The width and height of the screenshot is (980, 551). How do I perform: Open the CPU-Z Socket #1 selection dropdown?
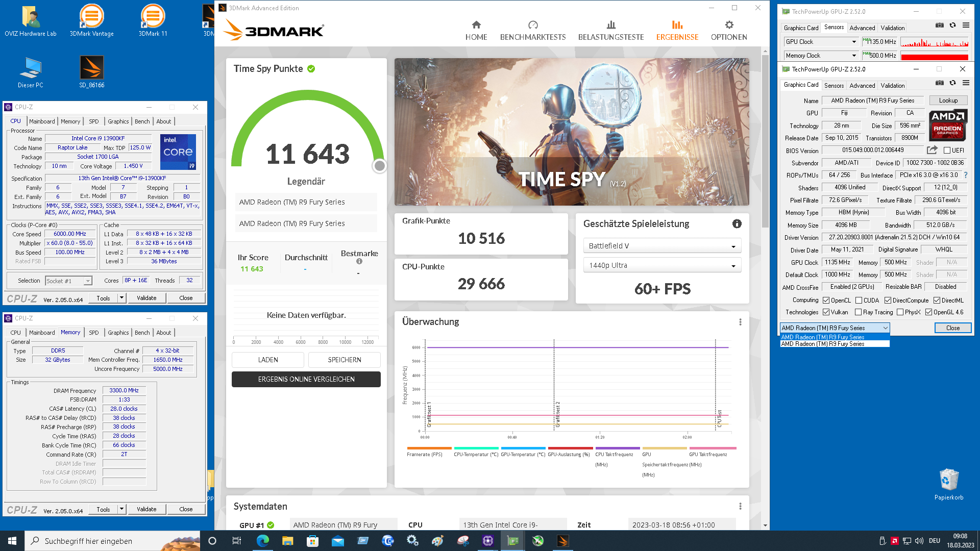[68, 281]
